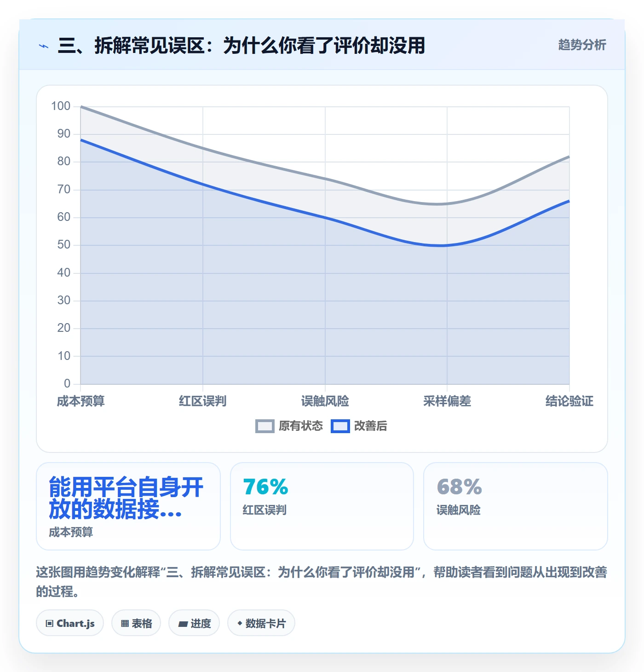Open the Chart.js tag chip
The height and width of the screenshot is (672, 644).
tap(70, 623)
